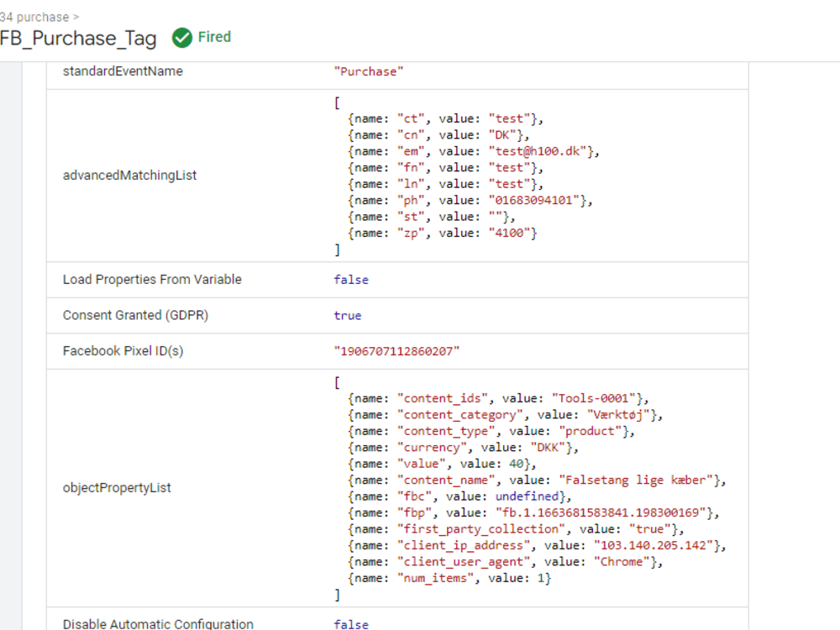Click the standardEventName property label
840x630 pixels.
coord(123,71)
